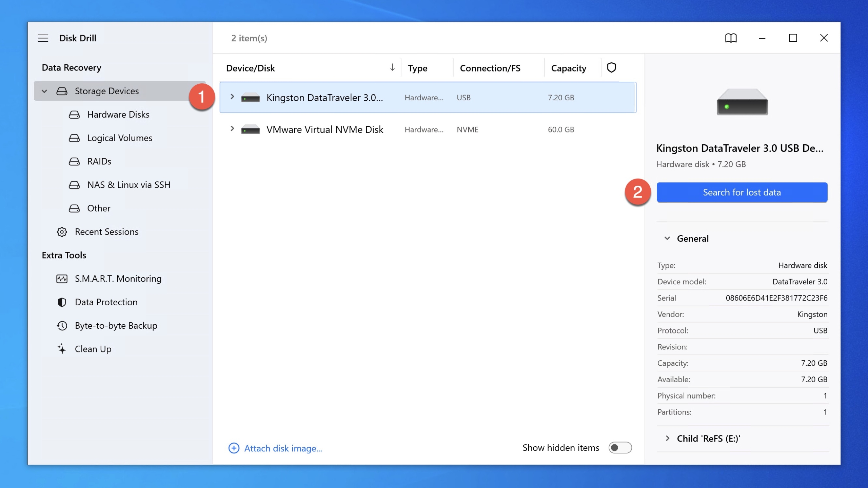Click the NAS & Linux via SSH icon
The image size is (868, 488).
click(74, 185)
